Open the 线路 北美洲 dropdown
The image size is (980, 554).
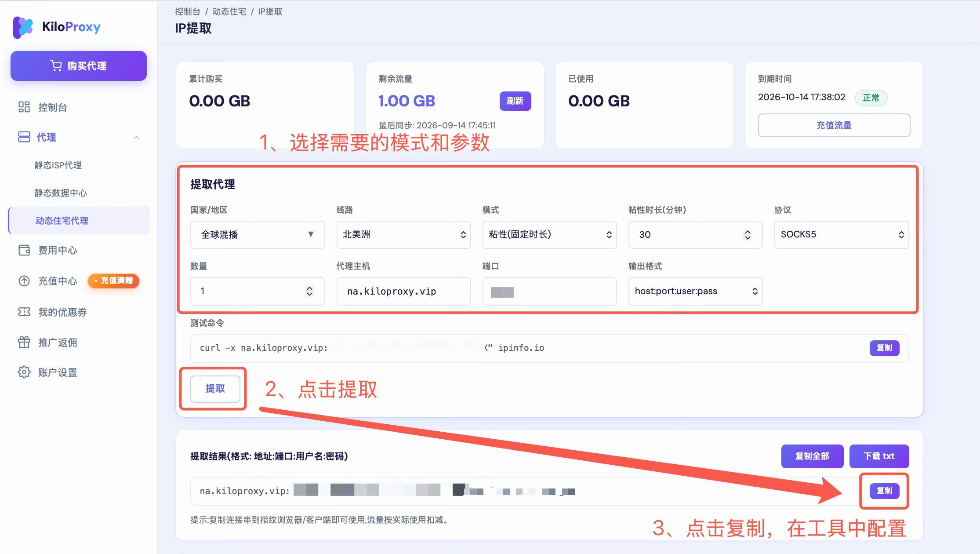pyautogui.click(x=403, y=234)
